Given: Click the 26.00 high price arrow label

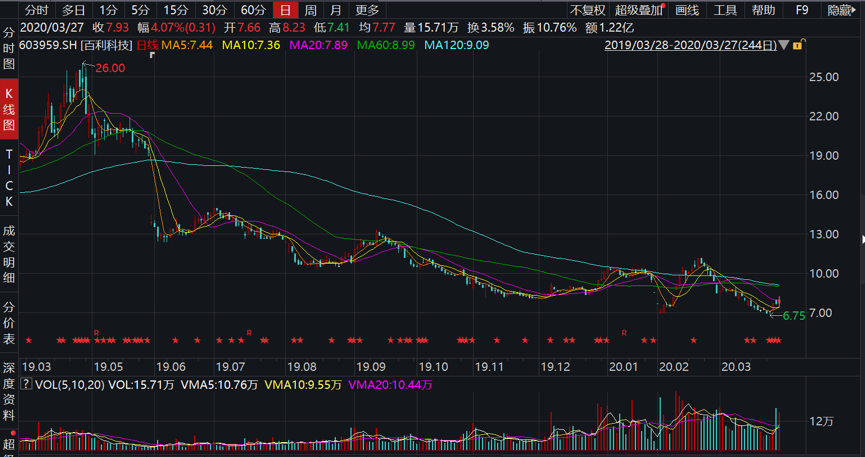Looking at the screenshot, I should [109, 67].
